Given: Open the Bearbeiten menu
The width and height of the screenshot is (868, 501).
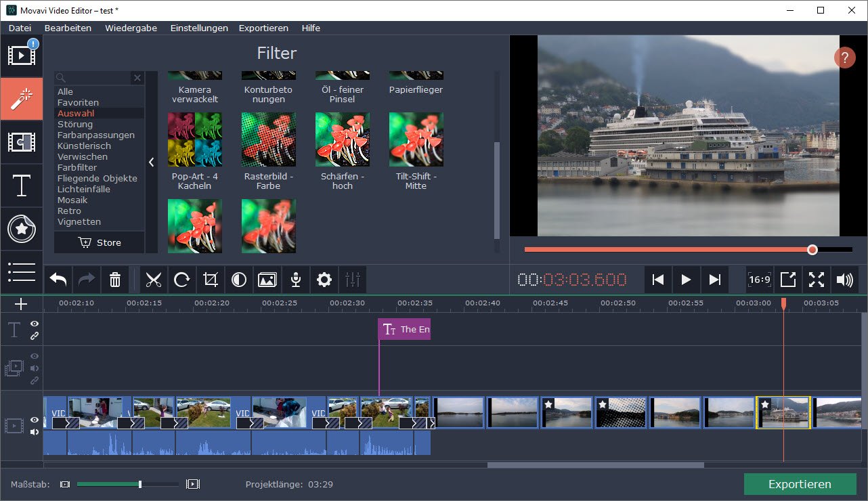Looking at the screenshot, I should tap(68, 28).
